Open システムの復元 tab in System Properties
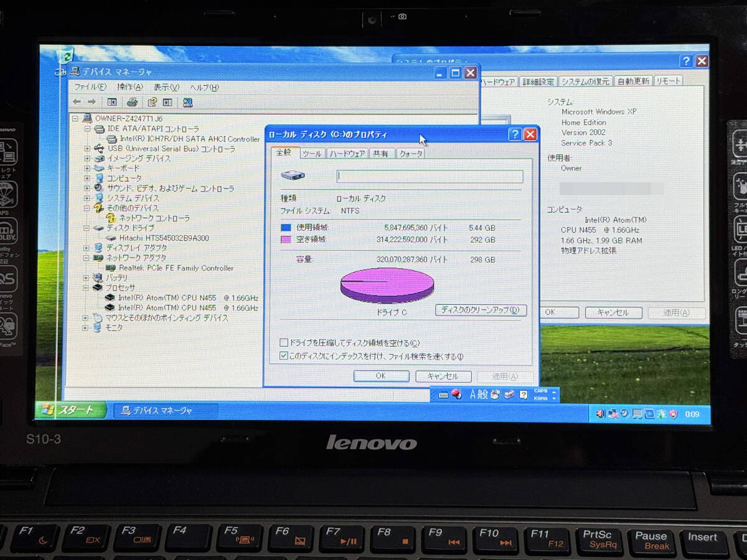The width and height of the screenshot is (747, 560). pos(585,82)
